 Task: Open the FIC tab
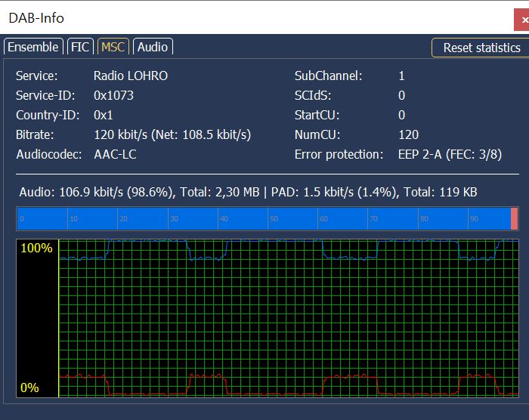(79, 47)
